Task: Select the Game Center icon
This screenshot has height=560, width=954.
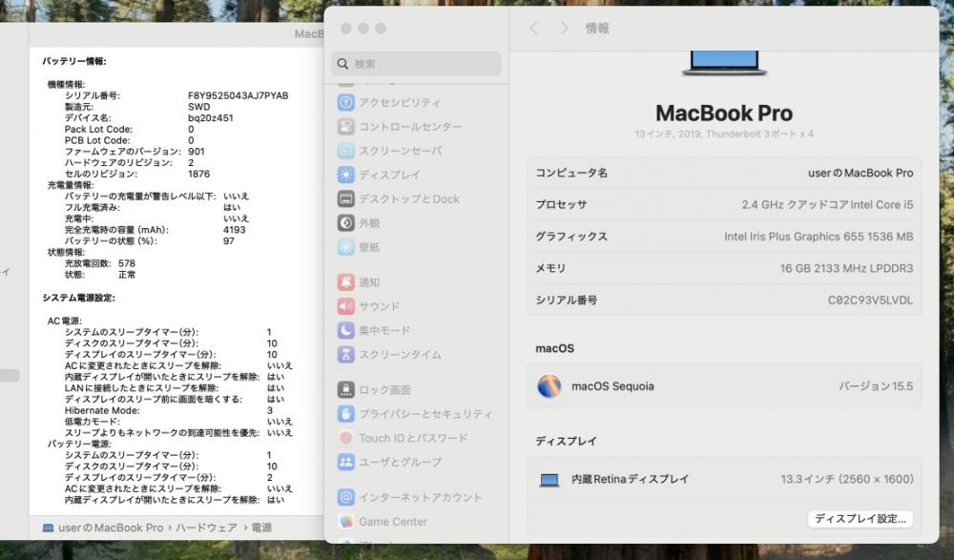Action: 345,522
